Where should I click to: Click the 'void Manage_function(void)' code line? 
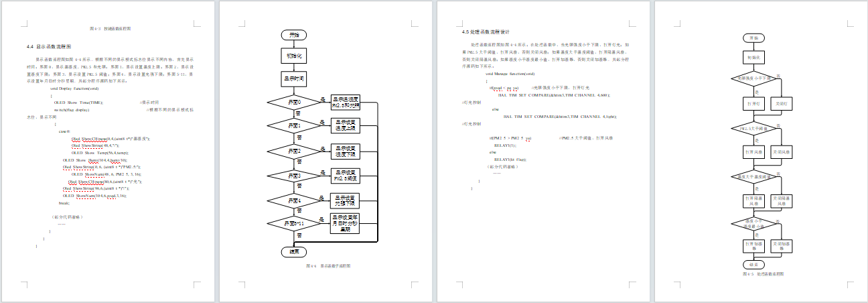click(x=510, y=73)
